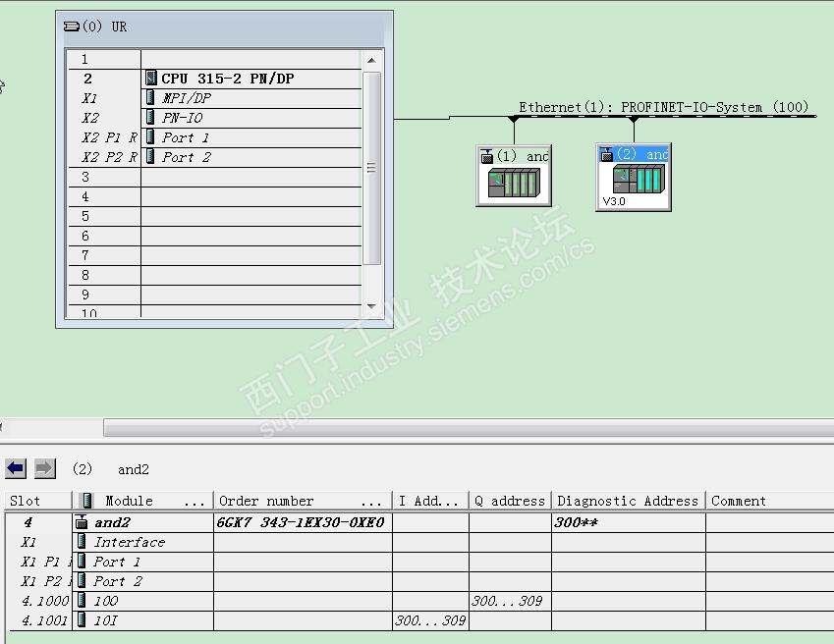Click the and2 module icon in slot 4
This screenshot has width=834, height=644.
coord(82,522)
